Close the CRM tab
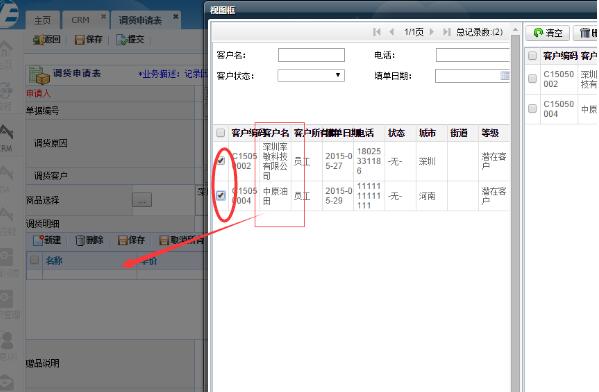The height and width of the screenshot is (392, 599). tap(103, 17)
